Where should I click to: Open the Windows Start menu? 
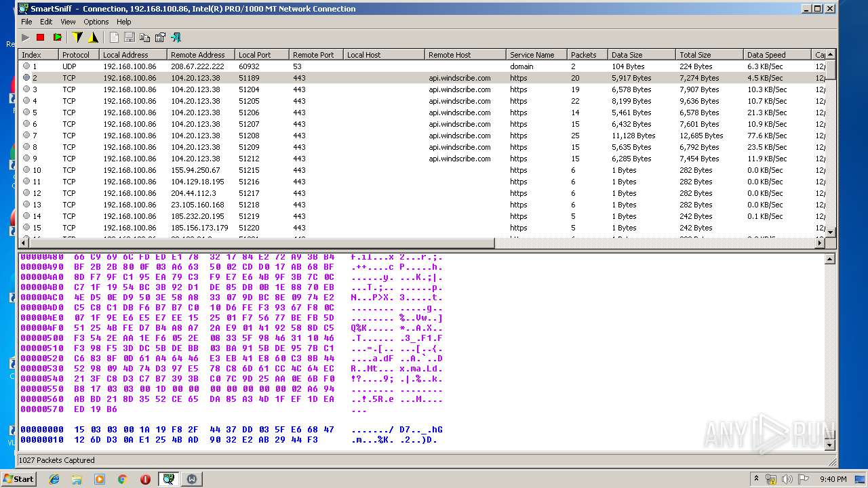tap(19, 479)
